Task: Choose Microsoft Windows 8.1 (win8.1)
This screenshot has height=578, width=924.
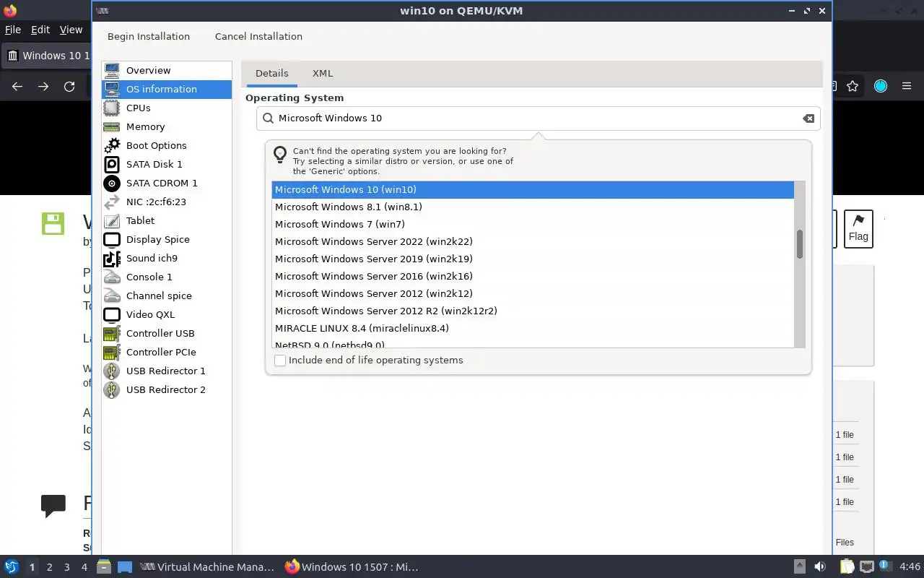Action: click(533, 207)
